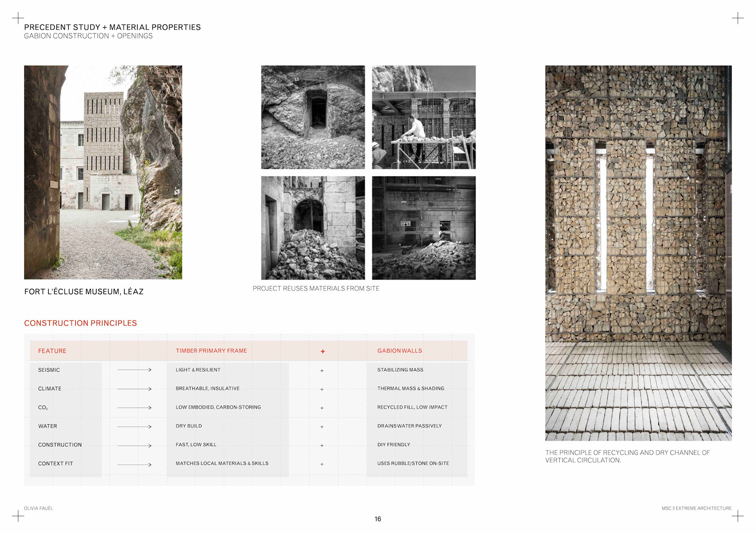Click the arrow next to SEISMIC row

[x=134, y=370]
